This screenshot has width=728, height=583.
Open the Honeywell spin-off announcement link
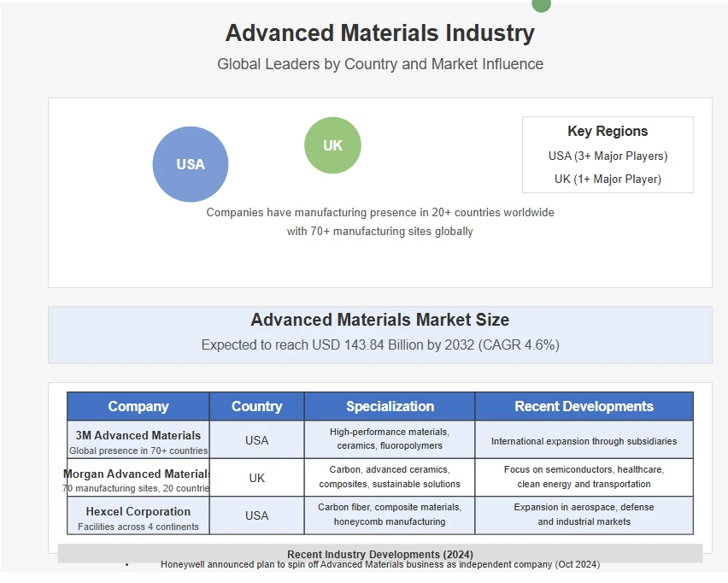380,565
